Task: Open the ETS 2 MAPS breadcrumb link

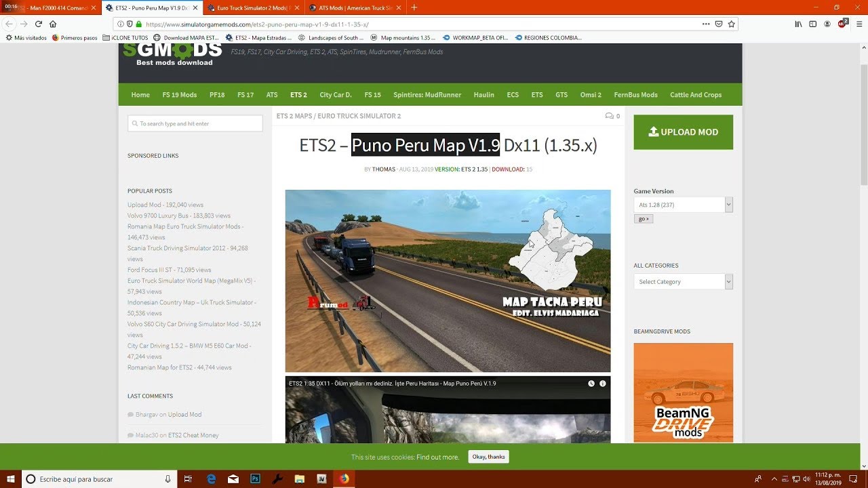Action: (x=294, y=116)
